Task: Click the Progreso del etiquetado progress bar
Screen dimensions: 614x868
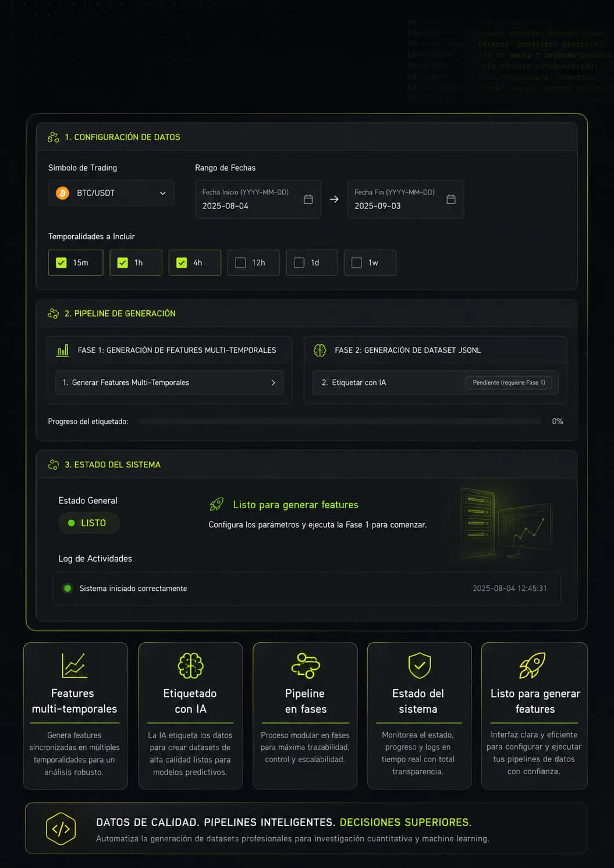Action: tap(340, 421)
